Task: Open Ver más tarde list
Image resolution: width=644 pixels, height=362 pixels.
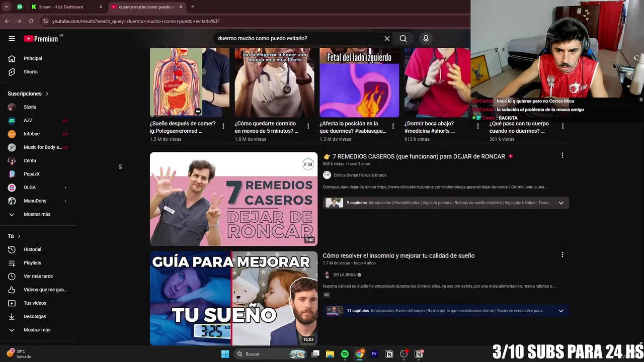Action: click(x=38, y=276)
